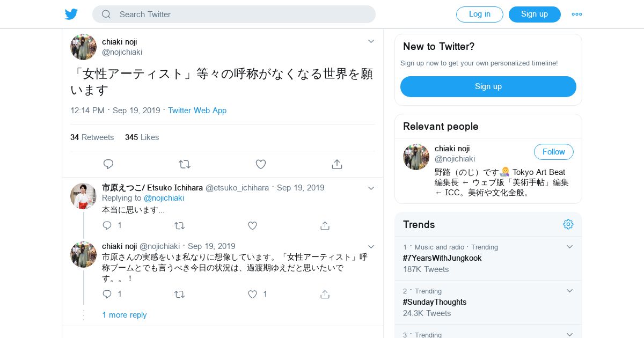Open Trends settings gear
The height and width of the screenshot is (338, 644).
(568, 224)
